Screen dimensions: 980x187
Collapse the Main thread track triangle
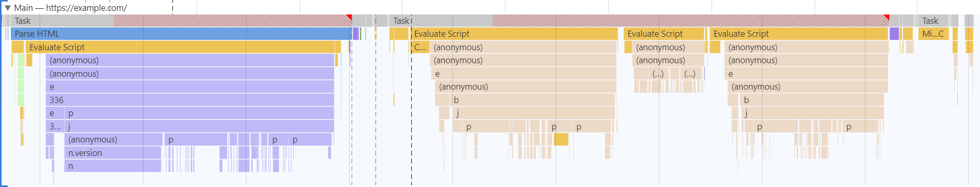point(7,8)
